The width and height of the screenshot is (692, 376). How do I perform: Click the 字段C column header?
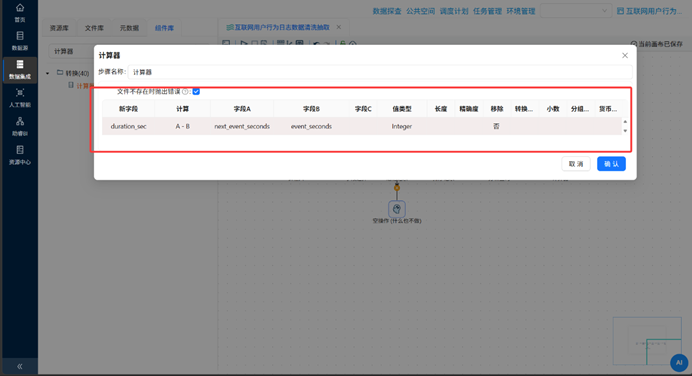point(363,109)
